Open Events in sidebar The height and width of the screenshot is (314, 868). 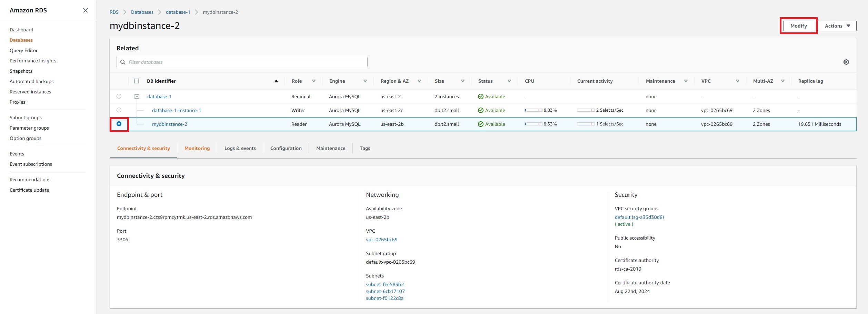coord(17,154)
